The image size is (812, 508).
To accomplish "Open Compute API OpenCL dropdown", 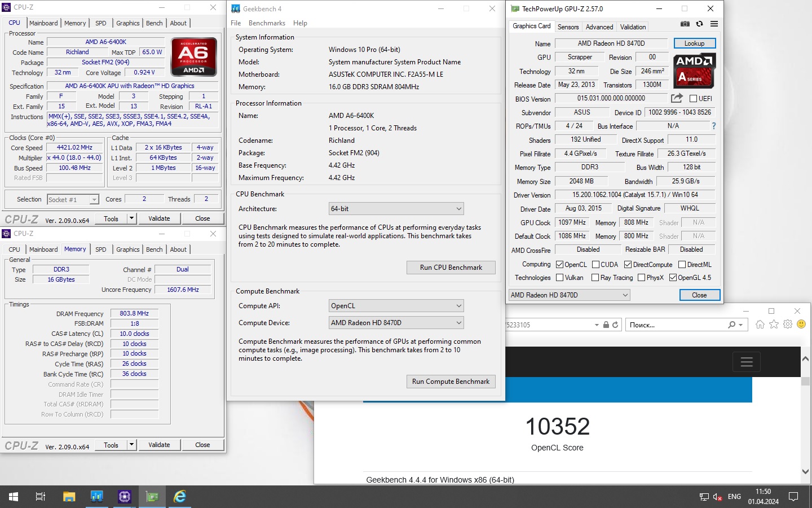I will (x=396, y=306).
